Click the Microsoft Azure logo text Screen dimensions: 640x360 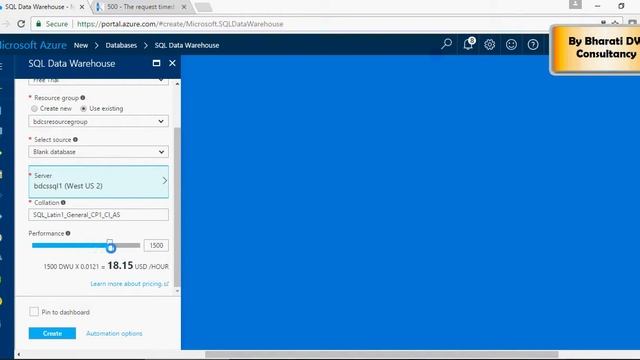(33, 45)
